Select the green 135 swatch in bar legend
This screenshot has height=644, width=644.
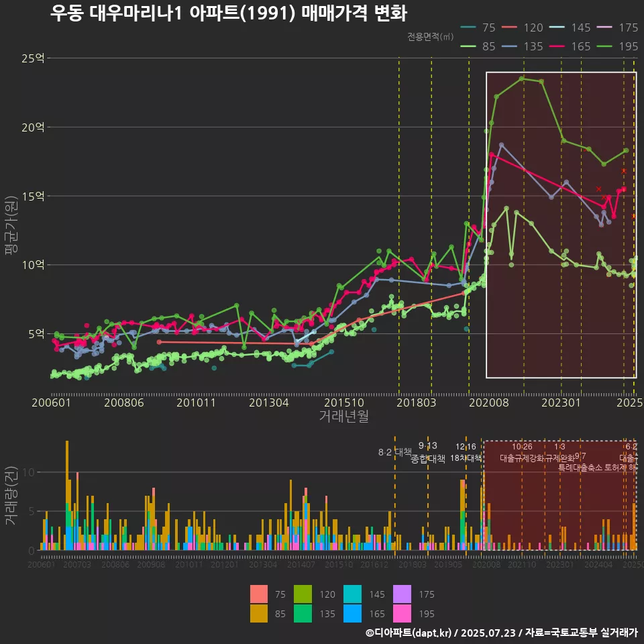coord(303,614)
